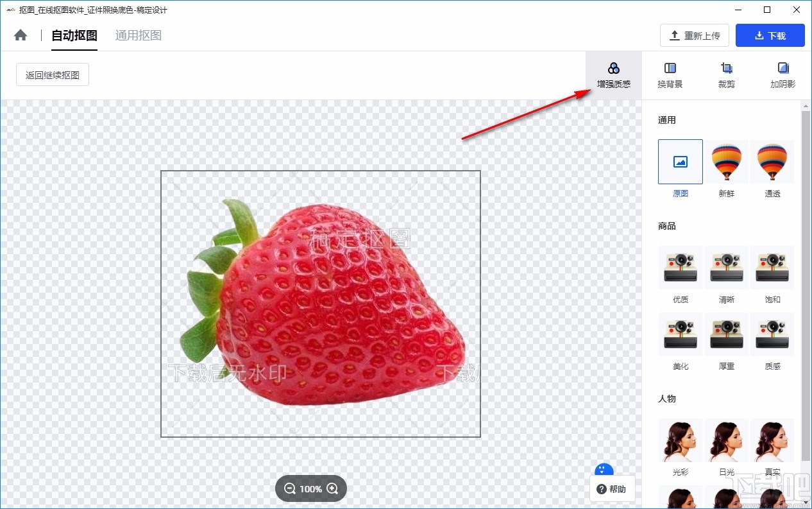
Task: Switch to the 自动抠图 tab
Action: click(x=74, y=35)
